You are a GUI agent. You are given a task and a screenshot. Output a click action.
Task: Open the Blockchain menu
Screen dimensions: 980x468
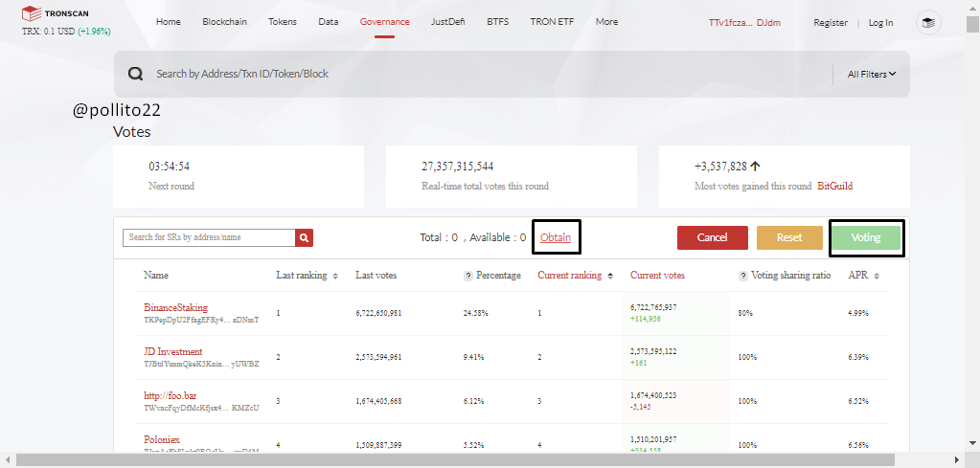[224, 22]
